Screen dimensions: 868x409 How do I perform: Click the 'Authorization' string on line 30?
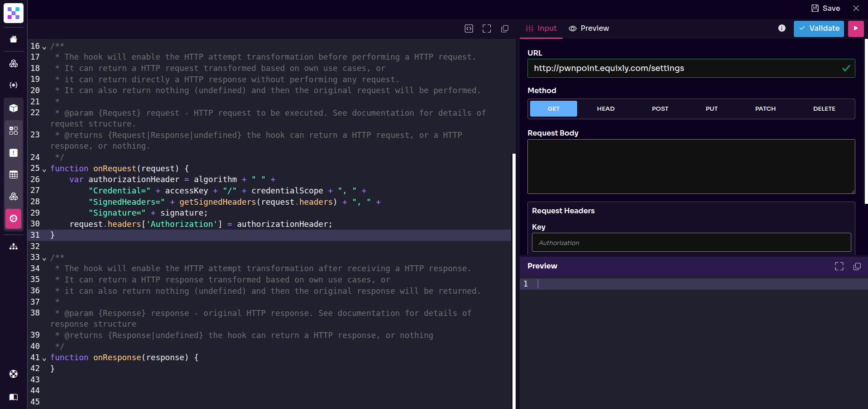tap(182, 224)
